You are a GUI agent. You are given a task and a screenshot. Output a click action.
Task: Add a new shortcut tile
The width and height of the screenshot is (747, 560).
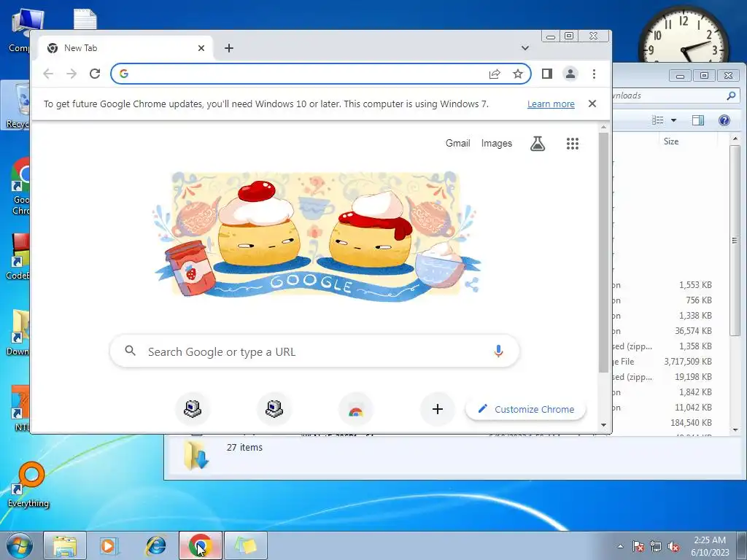click(438, 408)
